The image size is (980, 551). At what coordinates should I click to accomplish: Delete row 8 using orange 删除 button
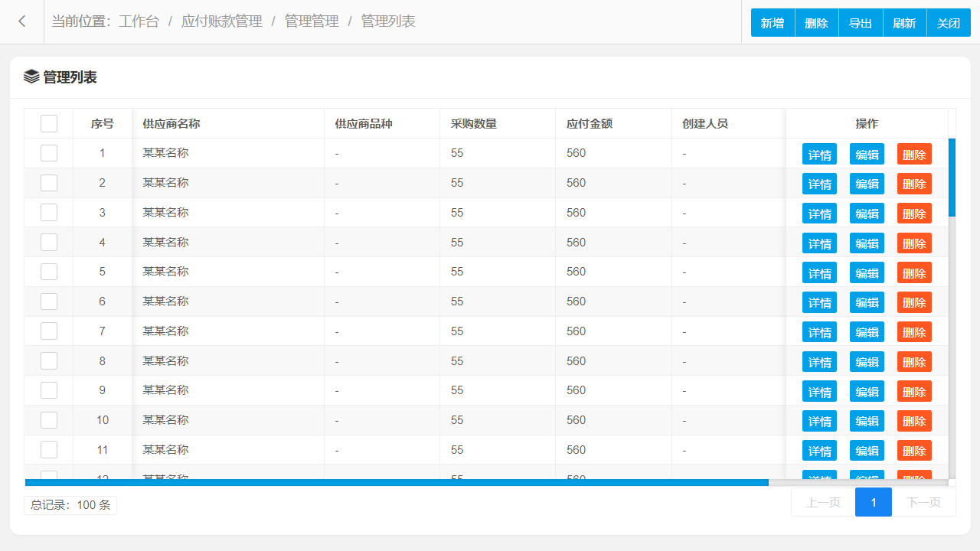coord(914,362)
